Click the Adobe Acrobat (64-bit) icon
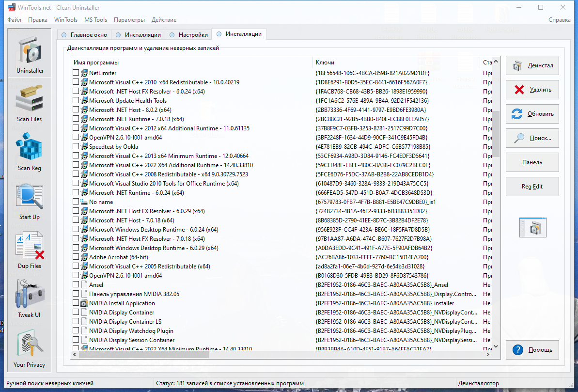 (x=84, y=257)
